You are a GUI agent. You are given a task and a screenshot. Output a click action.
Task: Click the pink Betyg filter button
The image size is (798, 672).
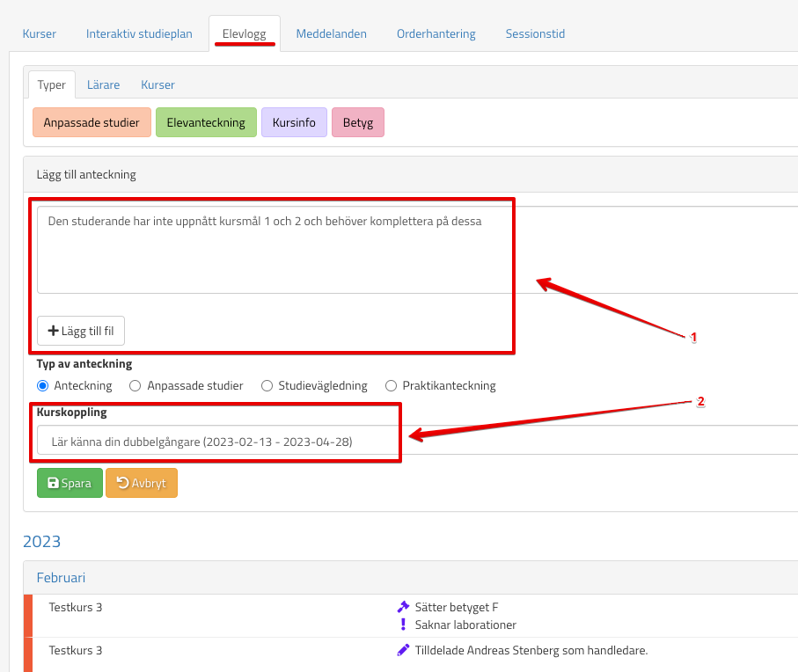point(357,122)
